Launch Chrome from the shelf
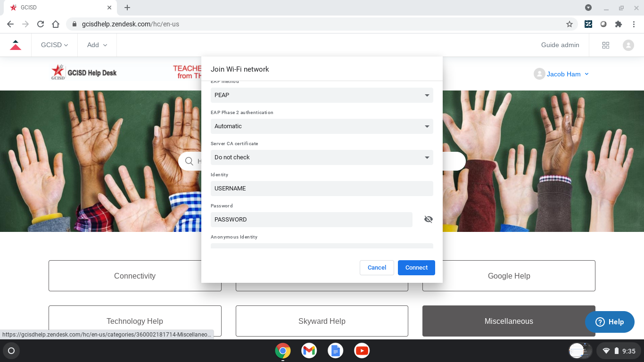 (283, 351)
